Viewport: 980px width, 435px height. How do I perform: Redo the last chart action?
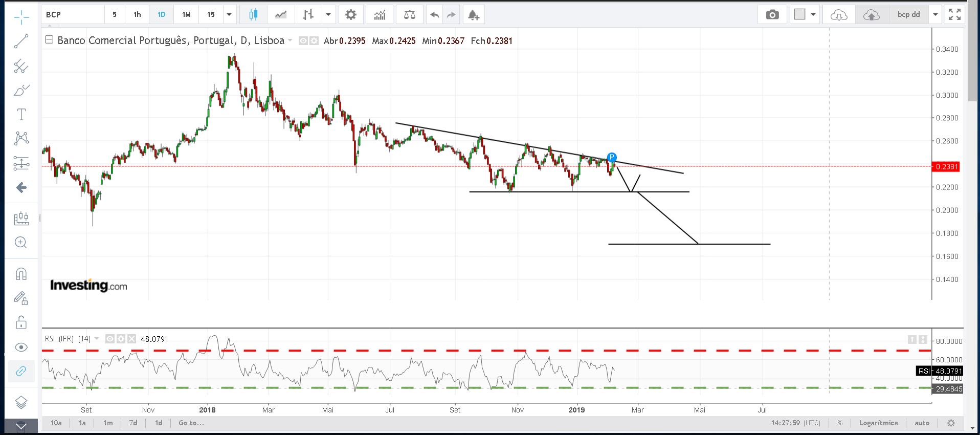click(x=451, y=15)
